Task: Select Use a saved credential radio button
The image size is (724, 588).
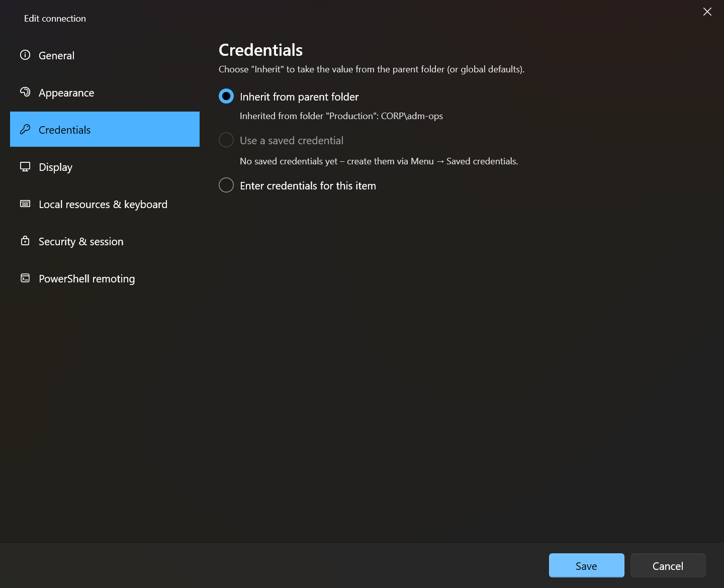Action: pos(226,140)
